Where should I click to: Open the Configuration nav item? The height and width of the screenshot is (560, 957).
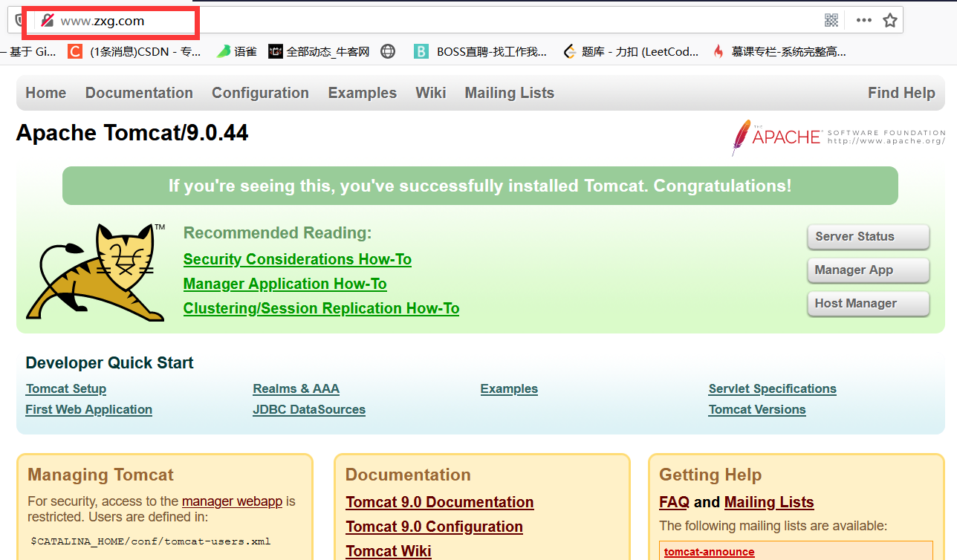[260, 93]
